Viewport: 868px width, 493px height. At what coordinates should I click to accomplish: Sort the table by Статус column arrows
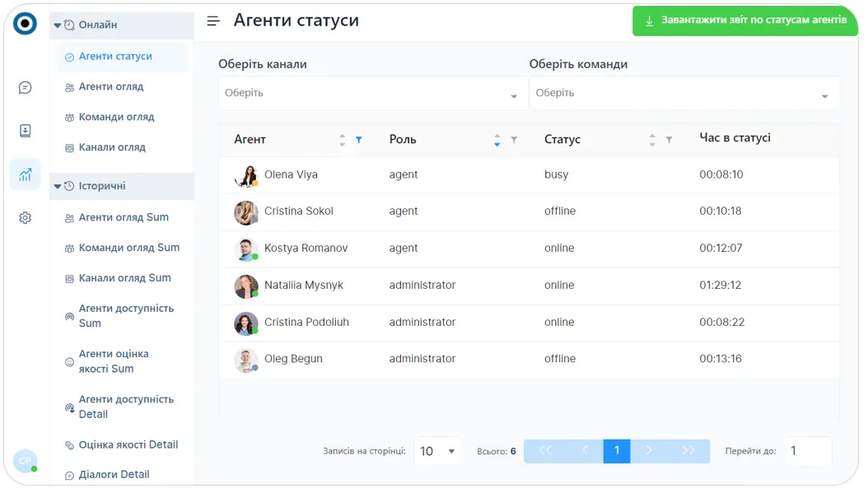[652, 140]
